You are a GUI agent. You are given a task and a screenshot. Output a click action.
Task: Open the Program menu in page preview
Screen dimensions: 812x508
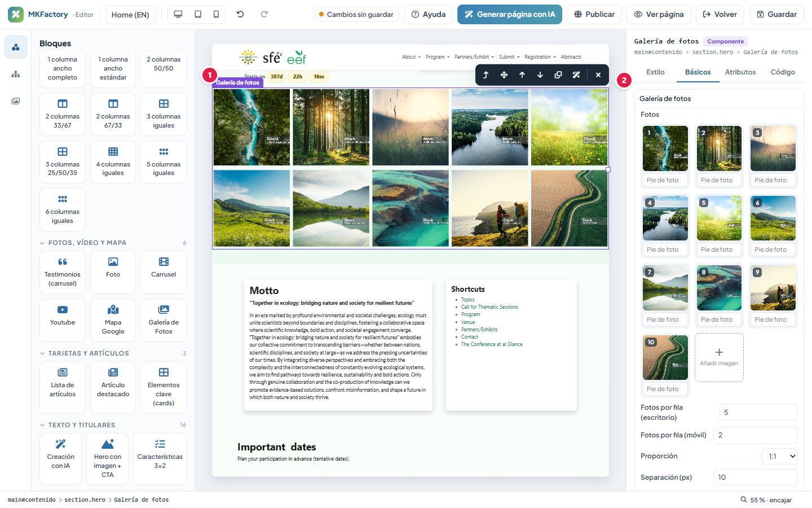(x=438, y=57)
